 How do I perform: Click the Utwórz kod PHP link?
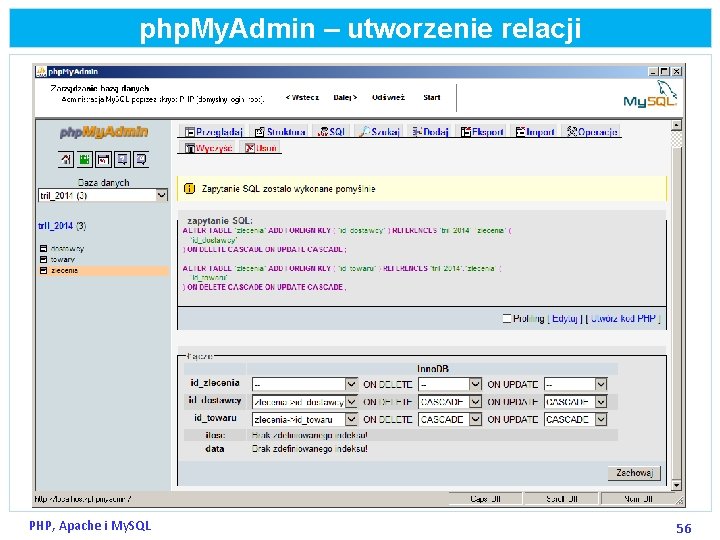point(623,318)
